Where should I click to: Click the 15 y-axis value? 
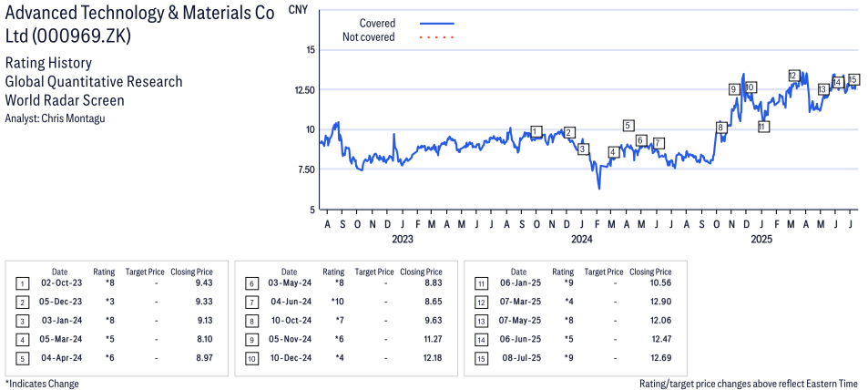[x=310, y=50]
